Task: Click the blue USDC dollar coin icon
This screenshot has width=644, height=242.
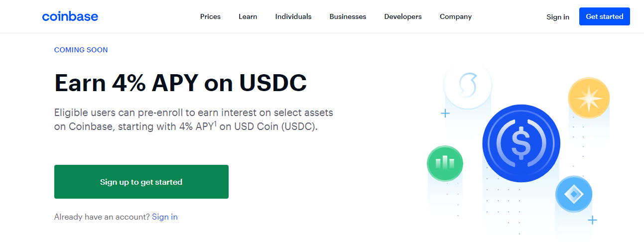Action: tap(521, 143)
